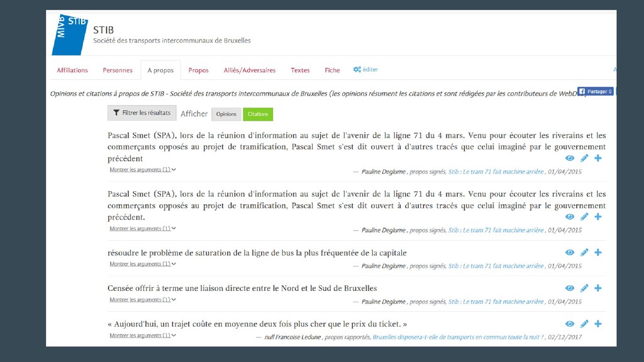
Task: Switch to the Propos tab
Action: 198,70
